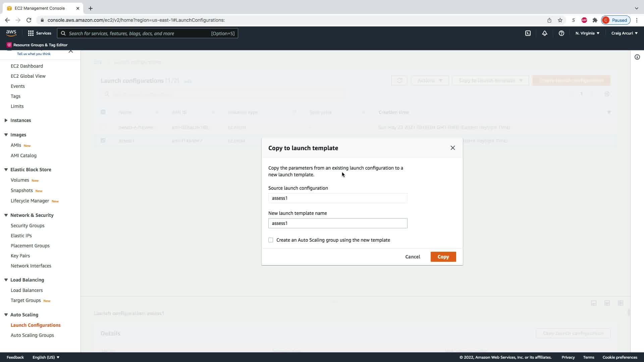Enable Create an Auto Scaling group checkbox
Screen dimensions: 644x362
[271, 240]
